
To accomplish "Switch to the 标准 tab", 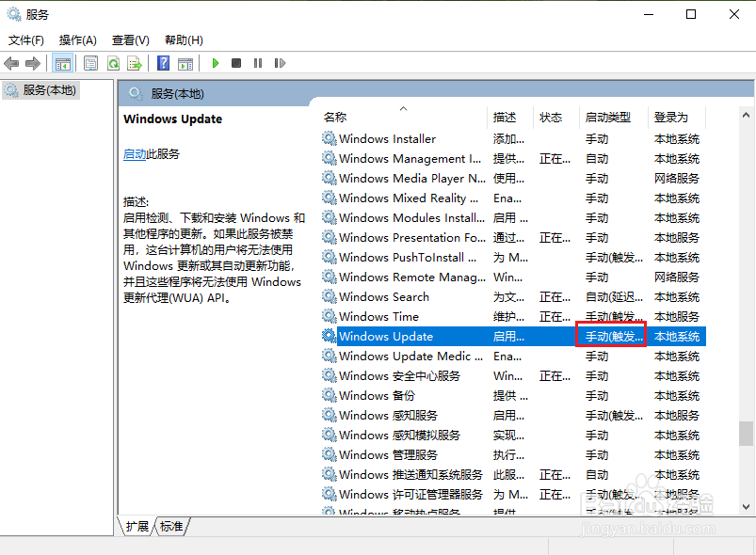I will (171, 526).
